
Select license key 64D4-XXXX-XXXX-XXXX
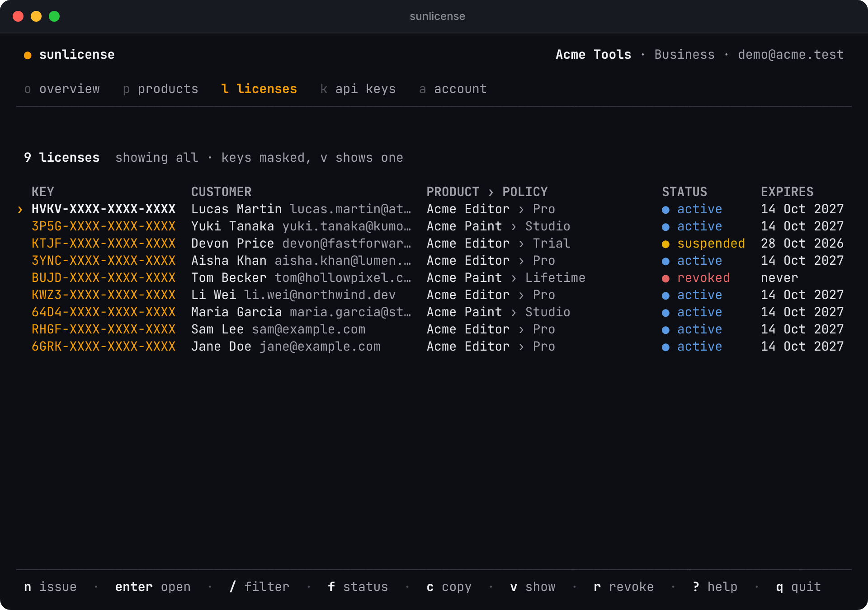(104, 312)
